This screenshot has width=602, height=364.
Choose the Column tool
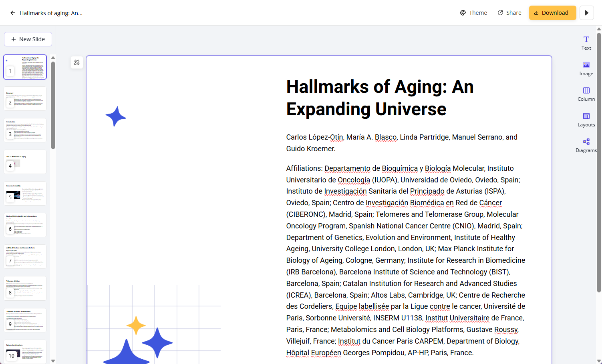(x=586, y=94)
